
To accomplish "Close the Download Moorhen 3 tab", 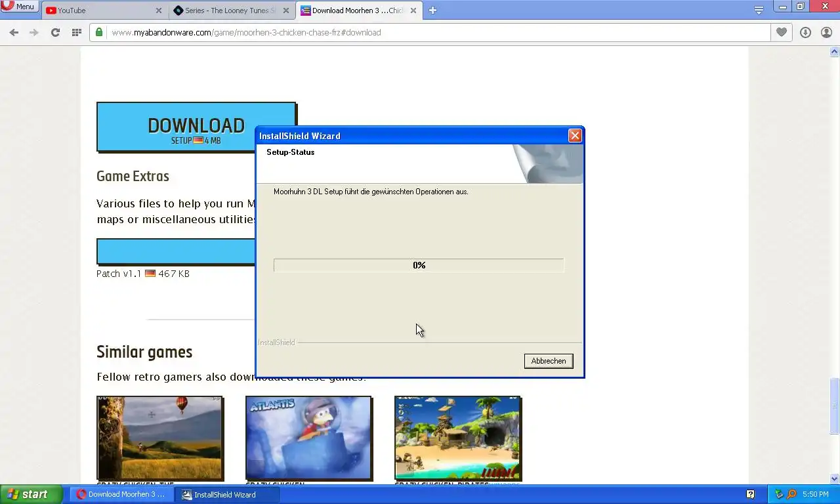I will [413, 10].
